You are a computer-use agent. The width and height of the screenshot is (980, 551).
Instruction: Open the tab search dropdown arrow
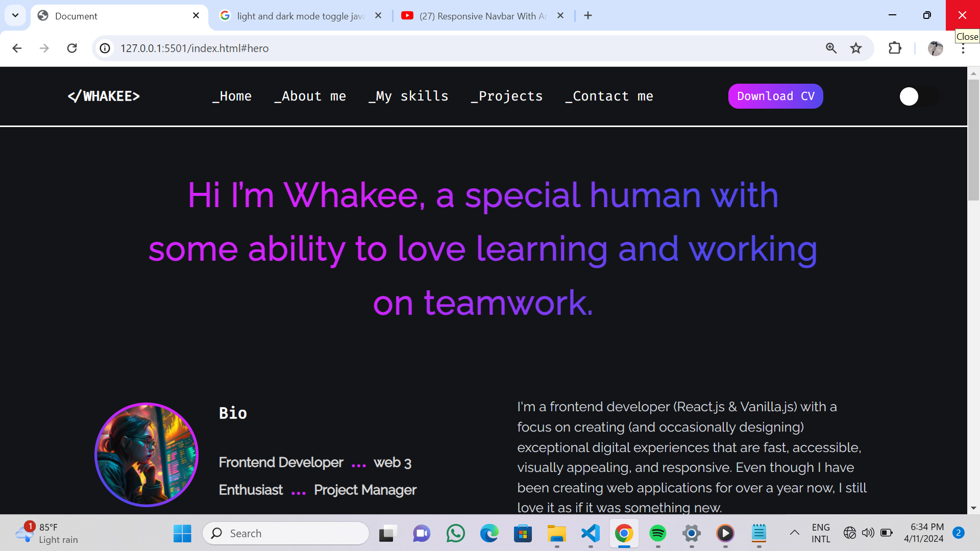(15, 15)
